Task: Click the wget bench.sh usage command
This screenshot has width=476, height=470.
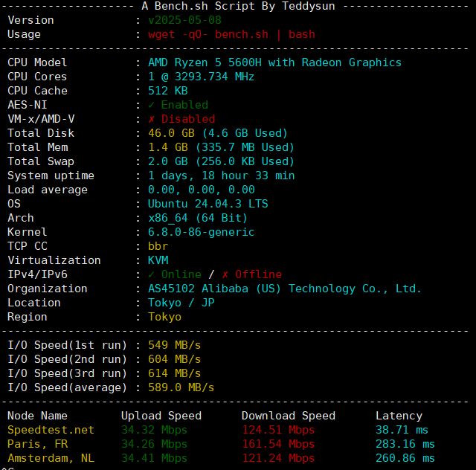Action: click(231, 34)
